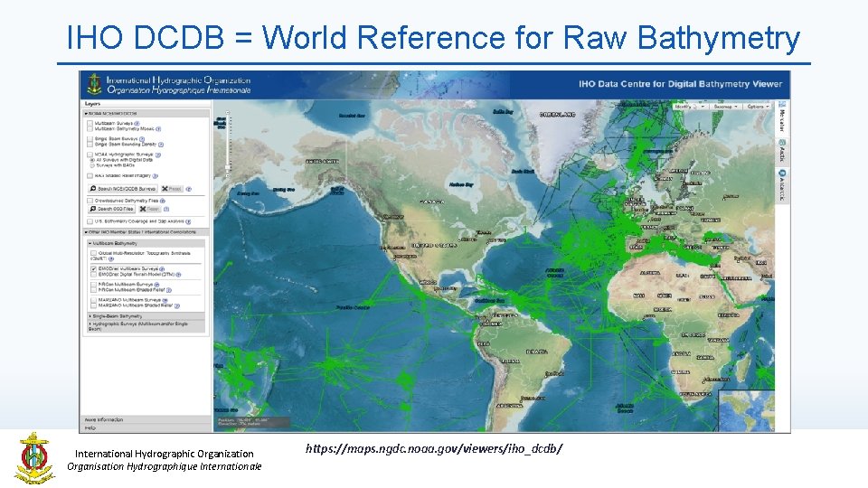Enable U.S. Bathymetry Coverage and Gap Analysis checkbox

90,221
